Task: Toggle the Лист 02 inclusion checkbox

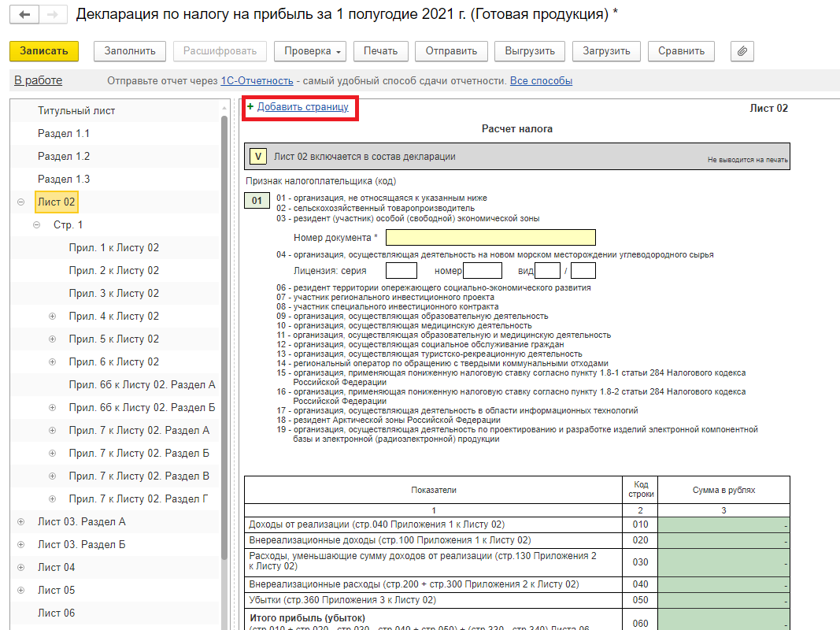Action: (258, 157)
